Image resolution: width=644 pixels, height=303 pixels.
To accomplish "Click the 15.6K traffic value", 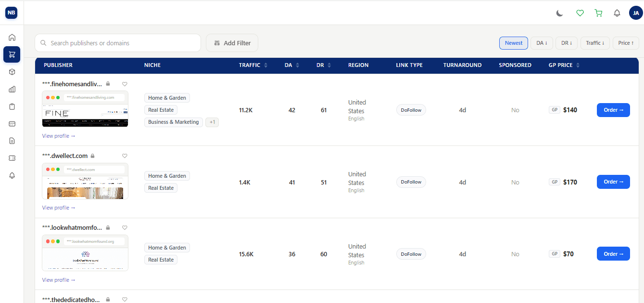I will pos(246,254).
